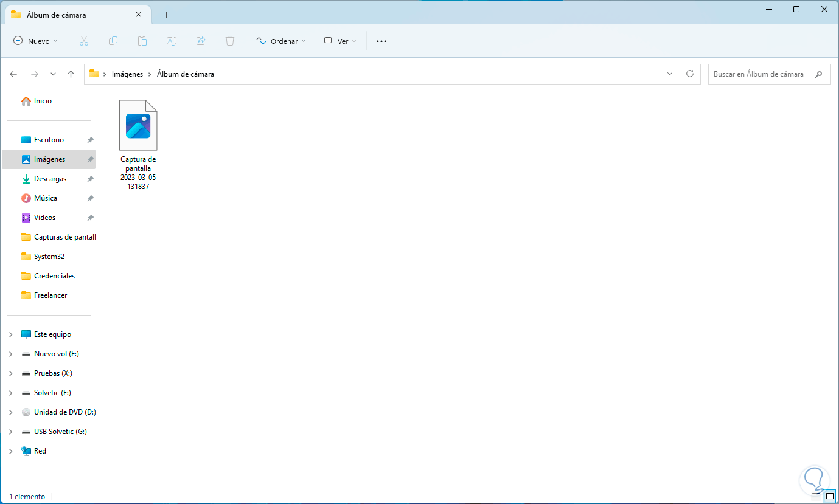Unpin Descargas from quick access
839x504 pixels.
click(90, 179)
